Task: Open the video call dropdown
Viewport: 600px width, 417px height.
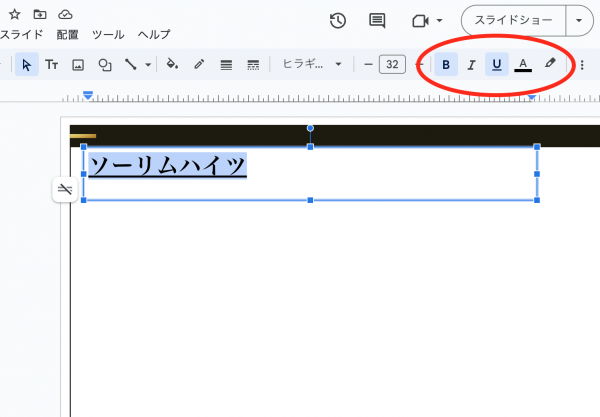Action: click(427, 20)
